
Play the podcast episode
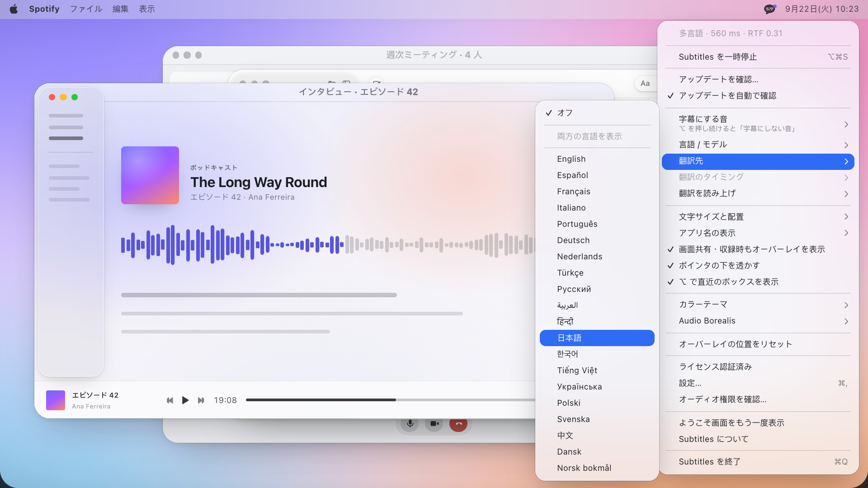[185, 400]
